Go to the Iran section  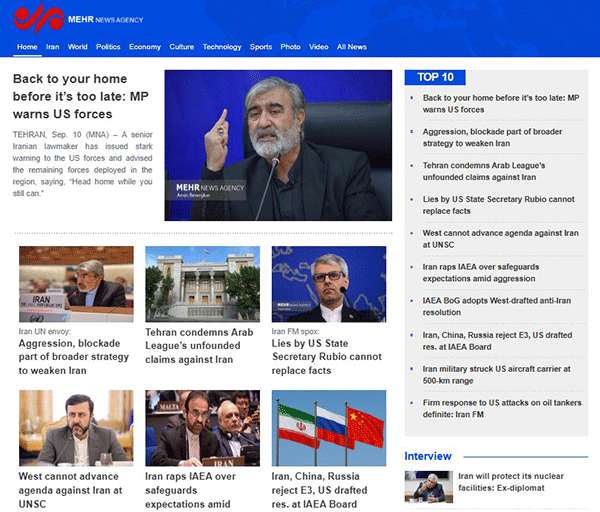click(x=52, y=47)
